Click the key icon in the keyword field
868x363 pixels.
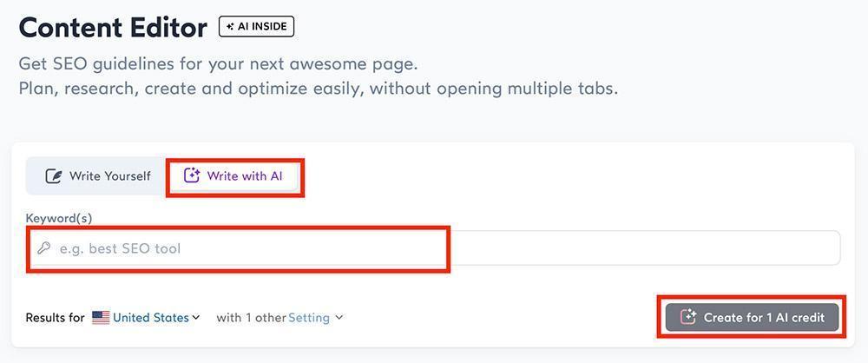(43, 248)
